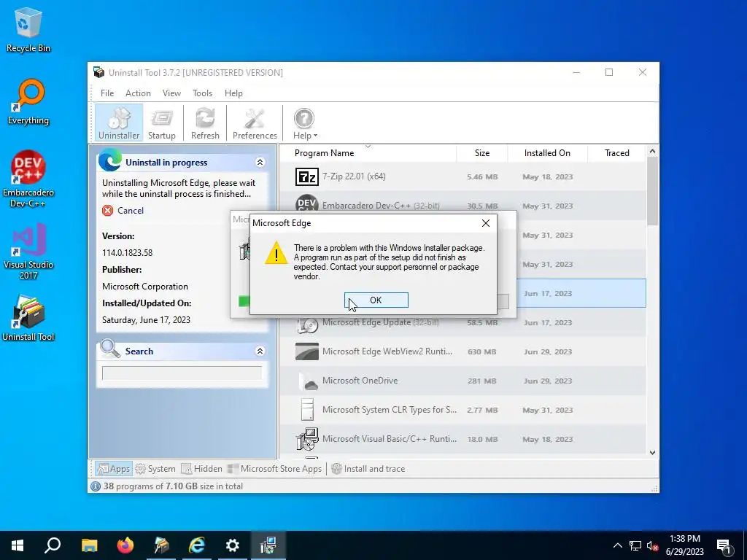Select the Visual Studio 2017 desktop shortcut
747x560 pixels.
point(28,252)
